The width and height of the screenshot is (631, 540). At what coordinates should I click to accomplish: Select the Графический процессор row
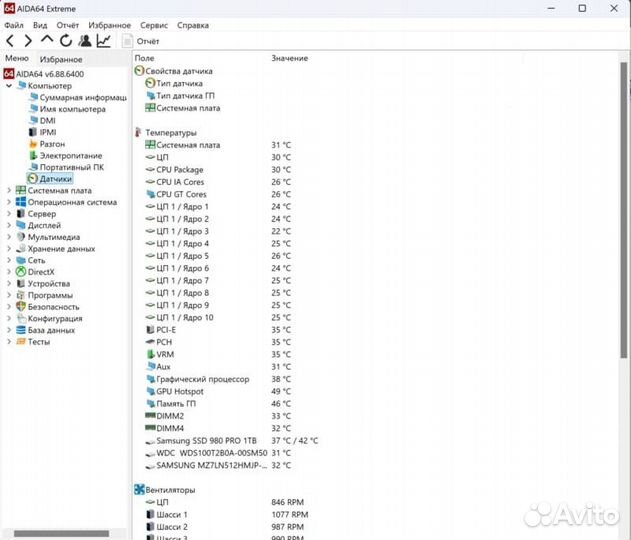tap(218, 379)
